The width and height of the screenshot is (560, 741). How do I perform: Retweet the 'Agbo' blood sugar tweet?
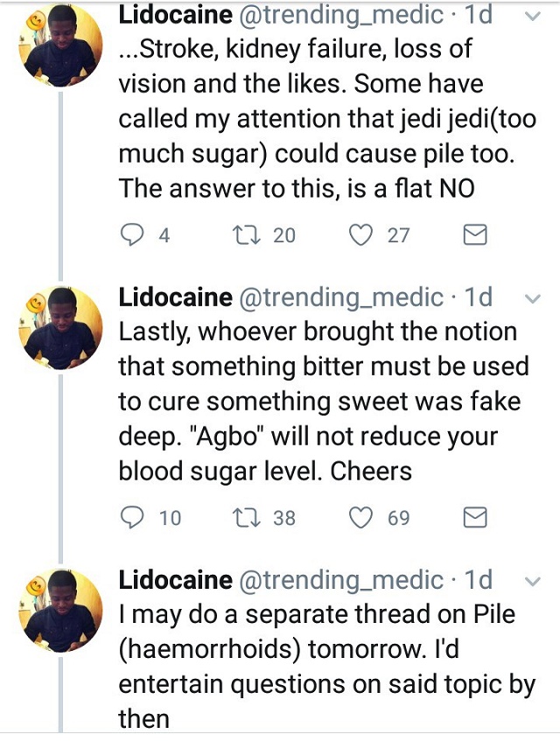[241, 518]
